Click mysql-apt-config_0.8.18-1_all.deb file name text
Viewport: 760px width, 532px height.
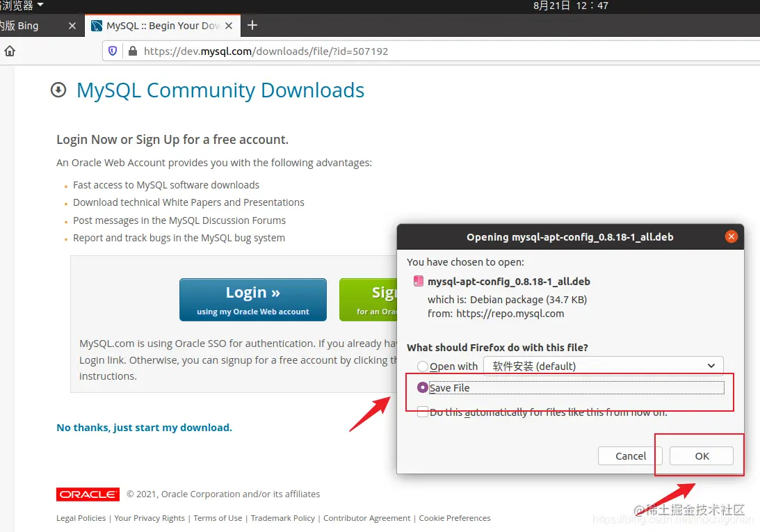pyautogui.click(x=509, y=281)
